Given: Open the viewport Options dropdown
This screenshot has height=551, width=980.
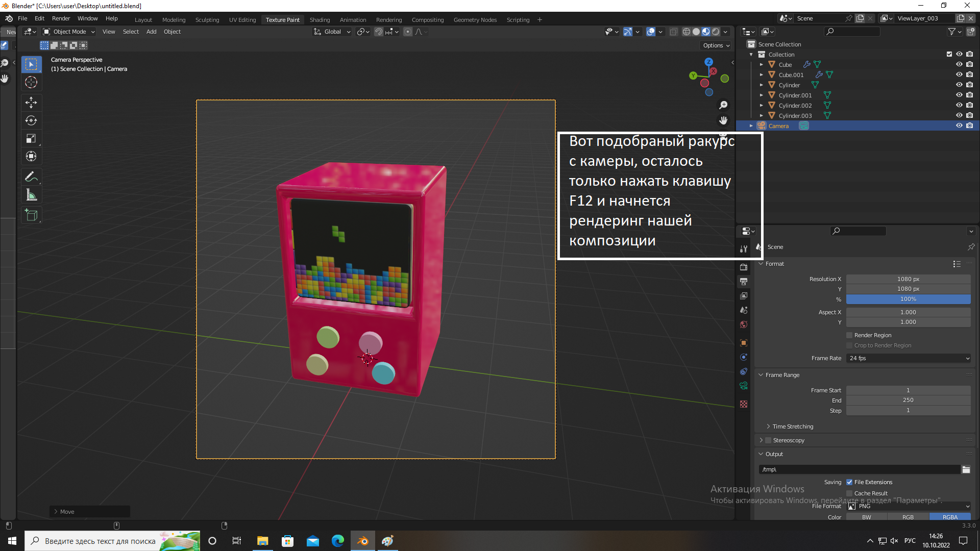Looking at the screenshot, I should pyautogui.click(x=716, y=45).
